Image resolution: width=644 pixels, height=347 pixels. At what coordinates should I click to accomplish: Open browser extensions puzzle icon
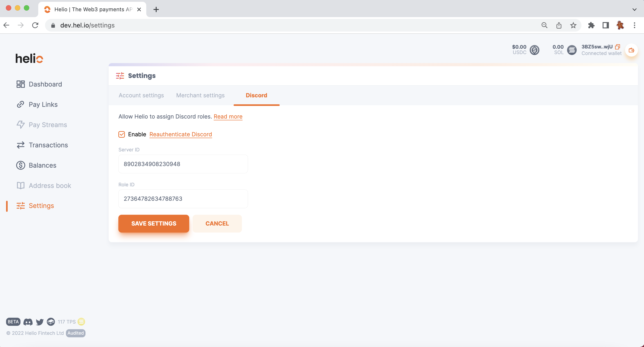(591, 25)
